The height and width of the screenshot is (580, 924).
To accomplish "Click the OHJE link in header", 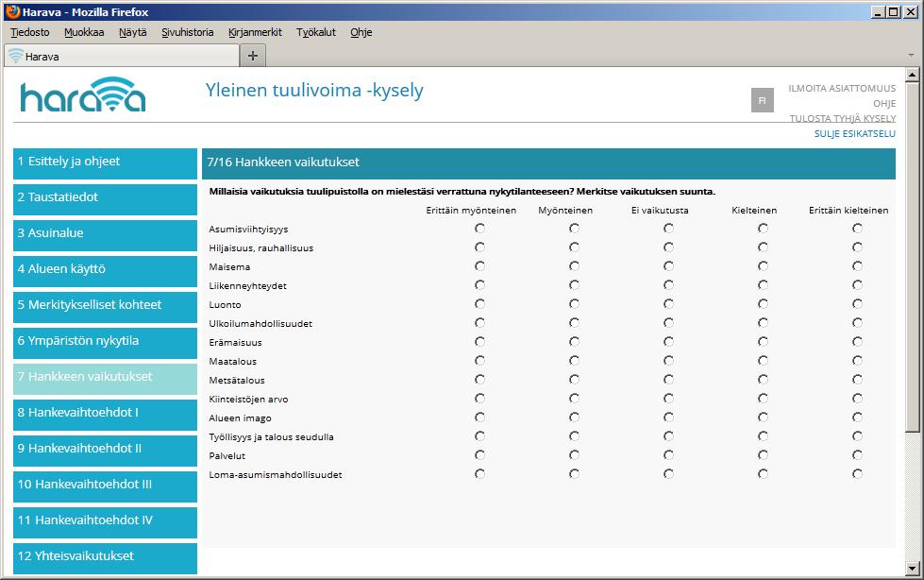I will [884, 104].
